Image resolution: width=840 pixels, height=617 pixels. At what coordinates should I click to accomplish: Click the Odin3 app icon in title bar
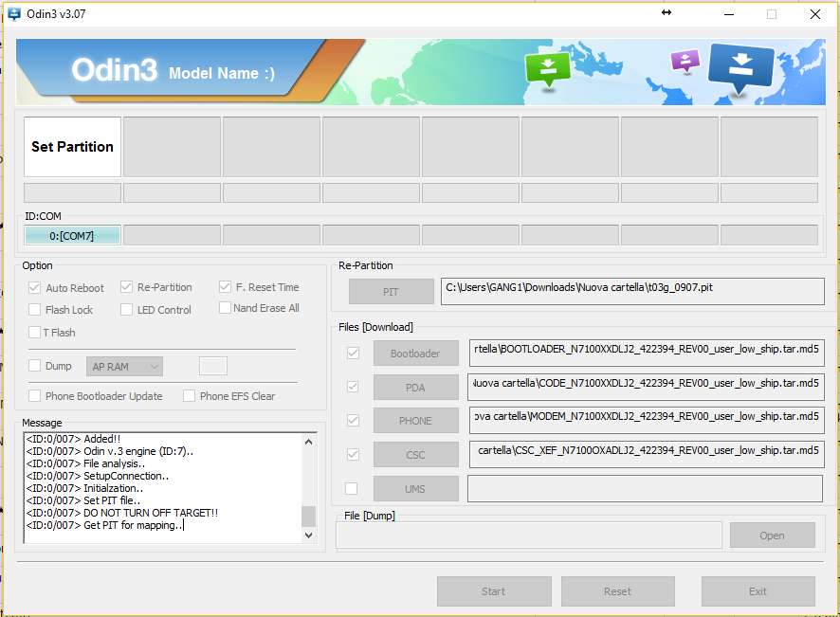14,14
